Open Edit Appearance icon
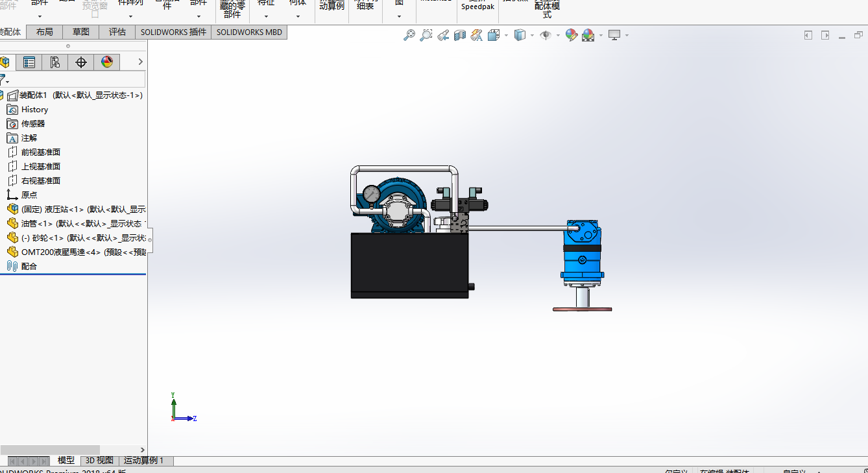Screen dimensions: 868x473 pos(572,35)
